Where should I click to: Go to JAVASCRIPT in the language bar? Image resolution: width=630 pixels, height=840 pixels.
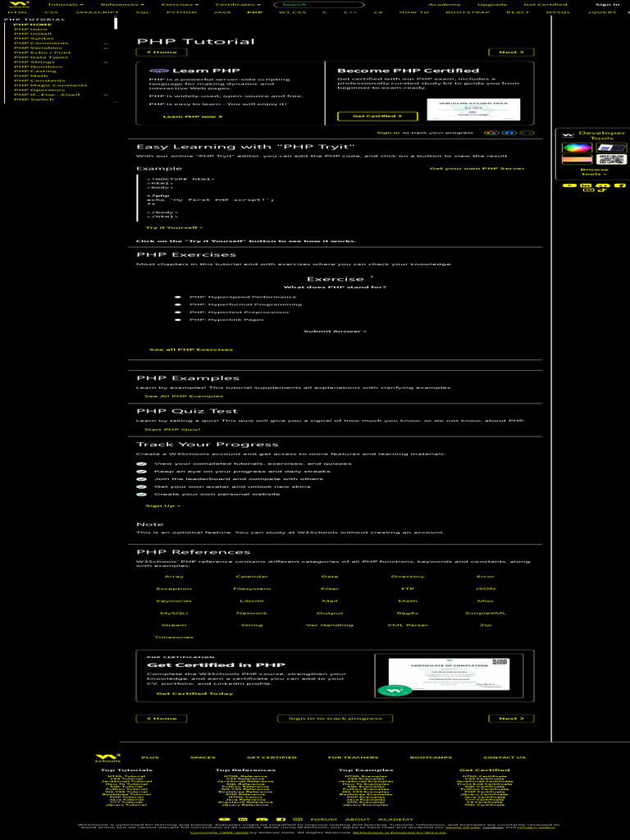tap(97, 12)
